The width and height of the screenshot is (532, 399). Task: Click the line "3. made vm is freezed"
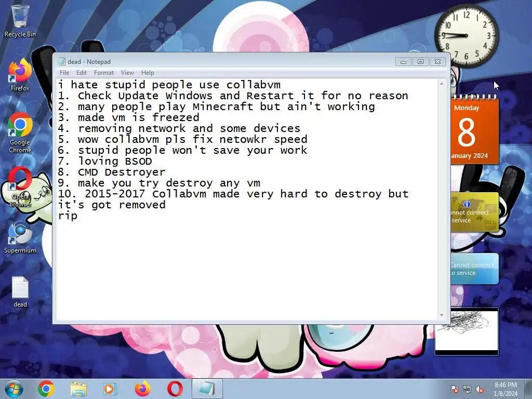point(129,117)
